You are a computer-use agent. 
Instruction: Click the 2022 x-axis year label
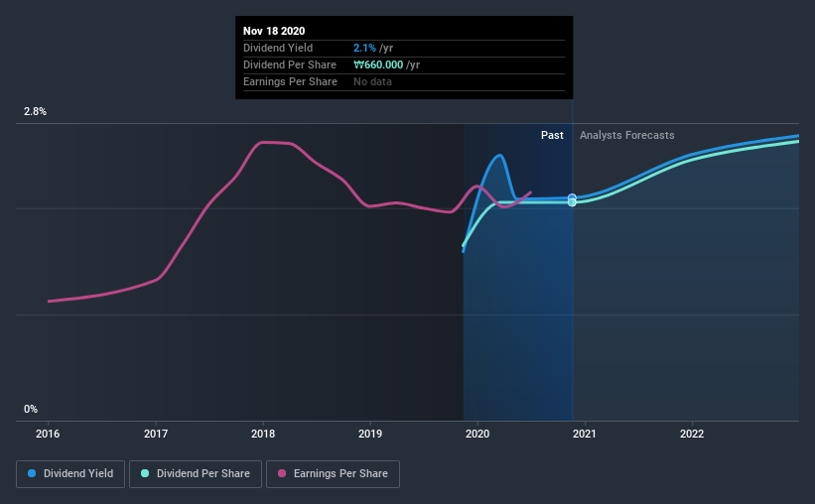point(692,434)
